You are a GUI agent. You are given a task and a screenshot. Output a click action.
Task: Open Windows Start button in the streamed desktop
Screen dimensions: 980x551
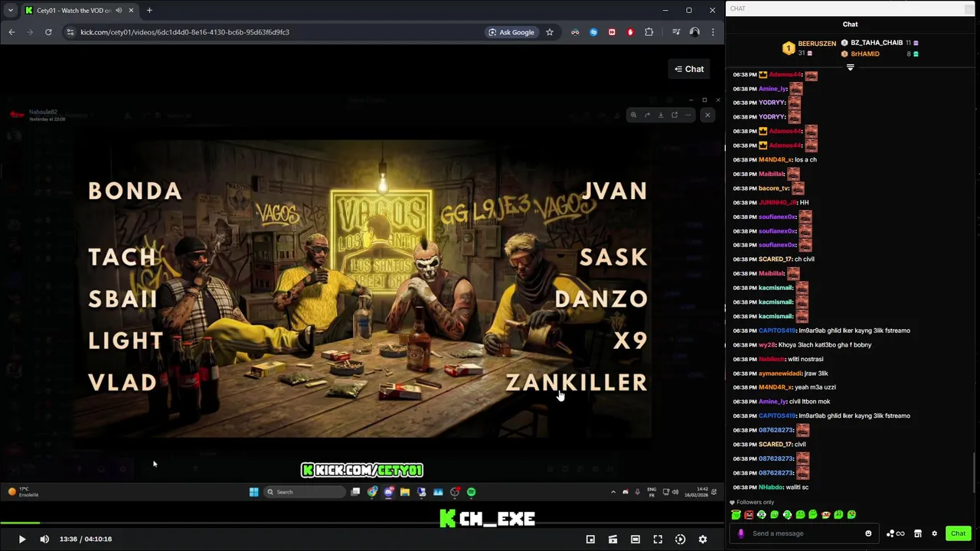pyautogui.click(x=253, y=492)
